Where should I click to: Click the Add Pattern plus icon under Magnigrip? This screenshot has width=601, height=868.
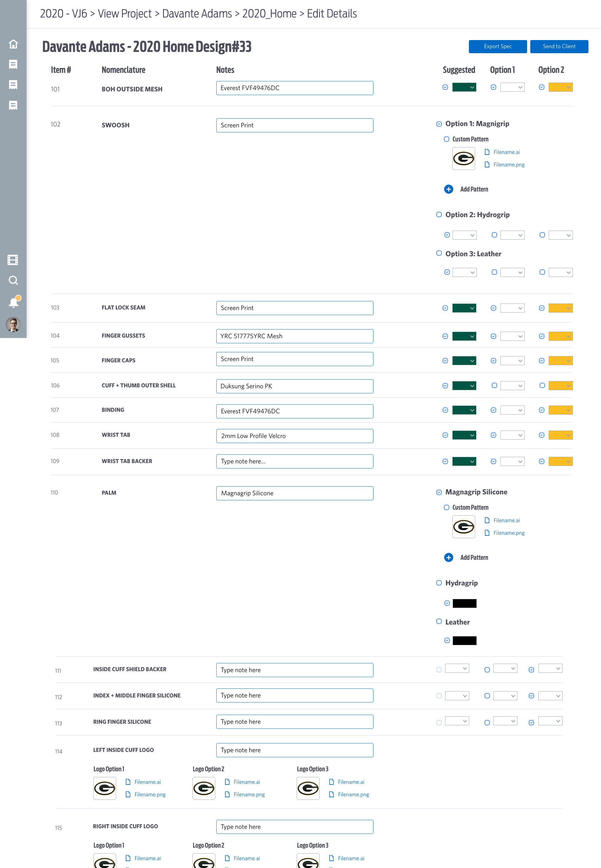click(x=449, y=189)
